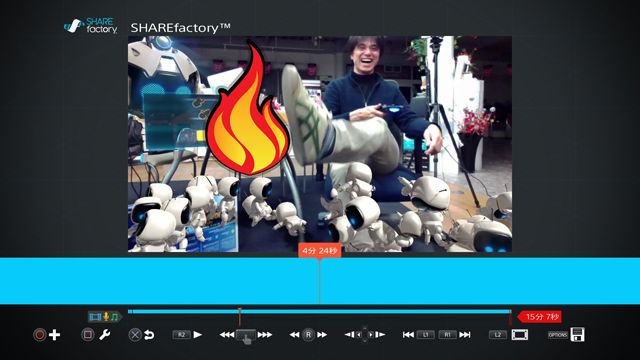Click the touchpad triple fast-forward arrows
640x360 pixels.
pos(265,335)
